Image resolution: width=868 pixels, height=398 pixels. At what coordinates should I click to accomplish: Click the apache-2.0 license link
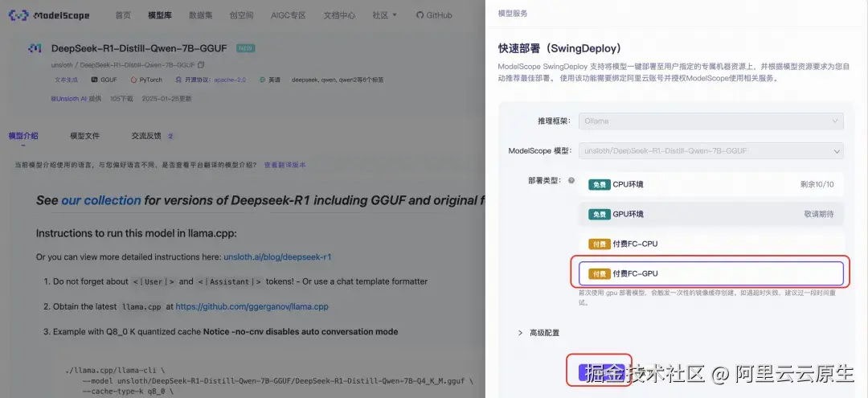click(230, 80)
